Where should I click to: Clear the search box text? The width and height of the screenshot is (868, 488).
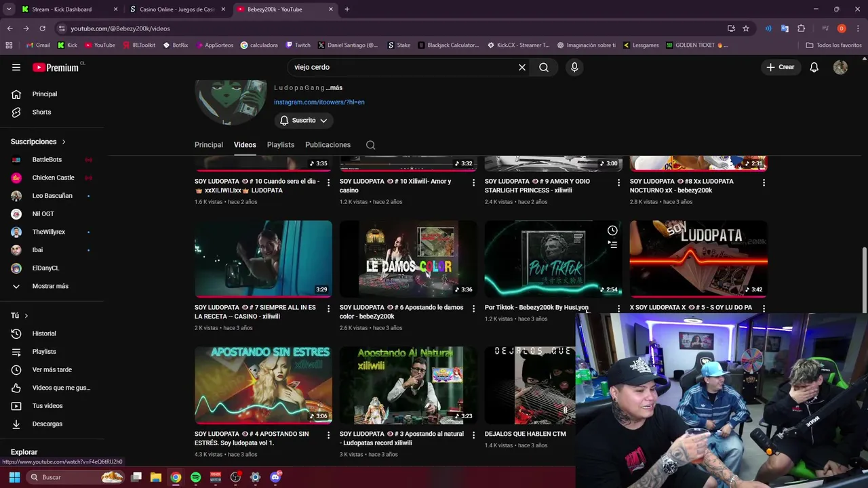click(522, 67)
